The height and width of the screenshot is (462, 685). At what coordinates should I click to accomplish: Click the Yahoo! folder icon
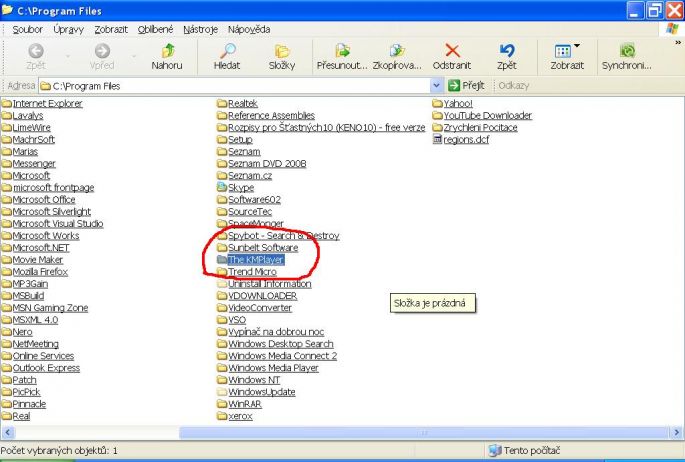click(x=437, y=103)
